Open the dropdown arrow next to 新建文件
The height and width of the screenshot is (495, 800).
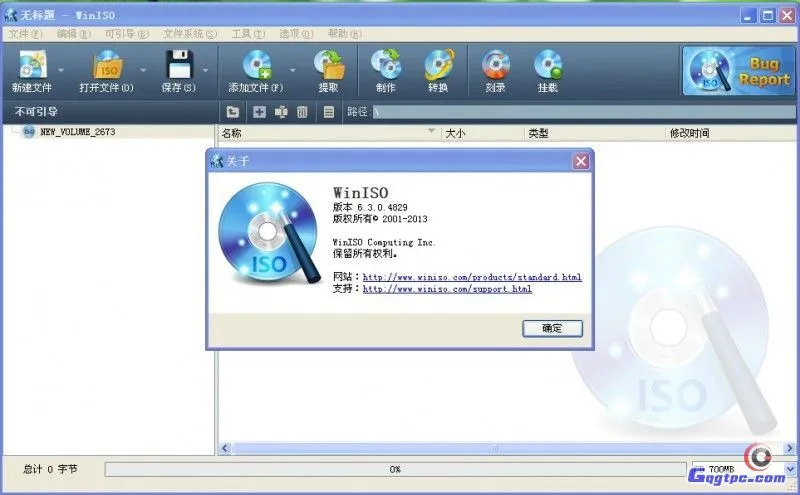point(61,70)
